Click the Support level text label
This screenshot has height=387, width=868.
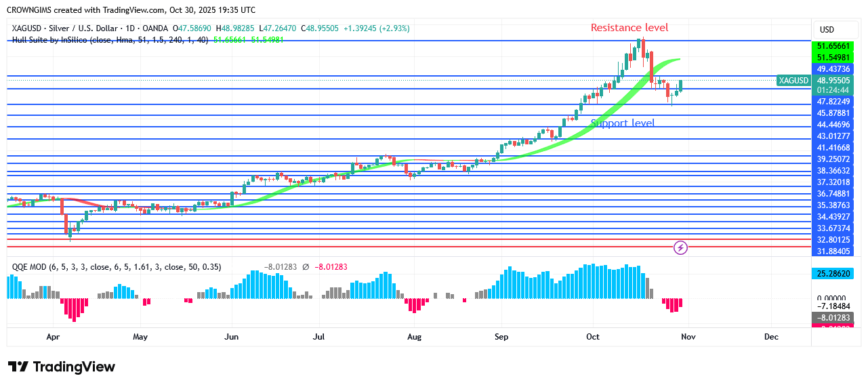coord(622,123)
